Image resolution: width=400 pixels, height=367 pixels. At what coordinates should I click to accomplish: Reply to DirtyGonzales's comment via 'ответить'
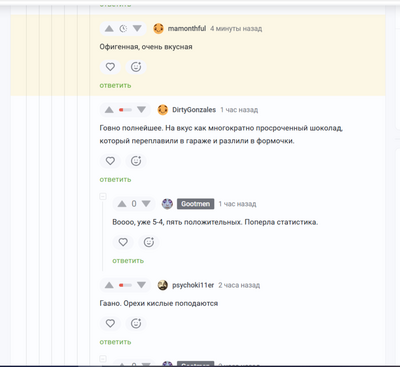[115, 179]
